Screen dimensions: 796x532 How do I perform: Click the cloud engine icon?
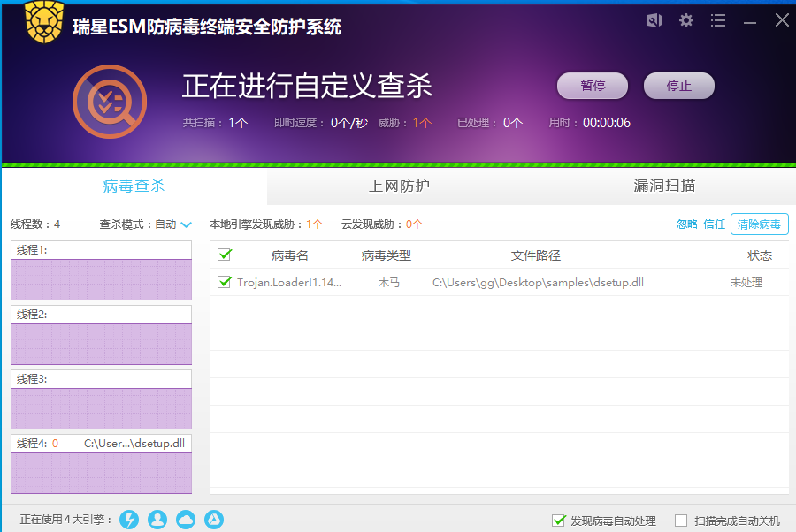pos(186,520)
